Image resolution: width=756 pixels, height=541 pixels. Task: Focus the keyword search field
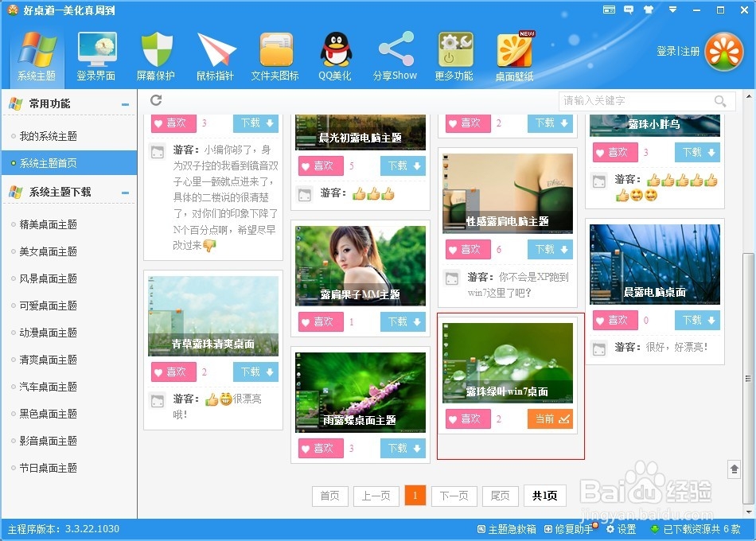click(647, 101)
